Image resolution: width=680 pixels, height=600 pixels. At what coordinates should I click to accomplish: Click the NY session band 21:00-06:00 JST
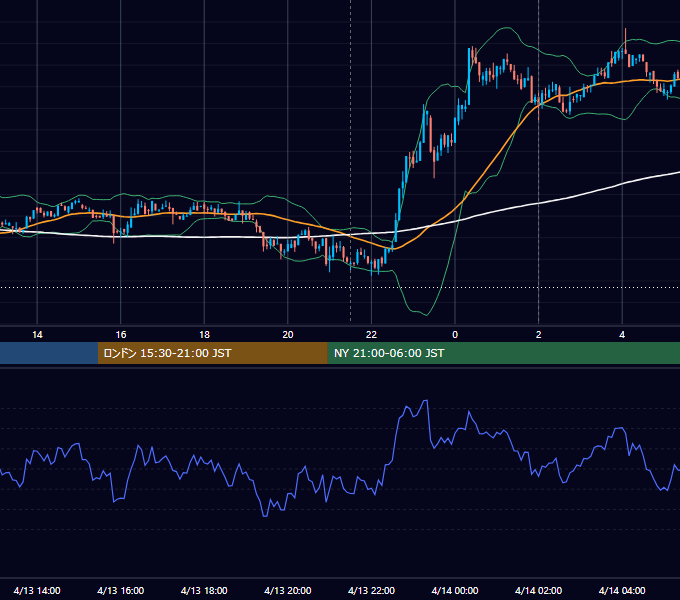coord(503,353)
